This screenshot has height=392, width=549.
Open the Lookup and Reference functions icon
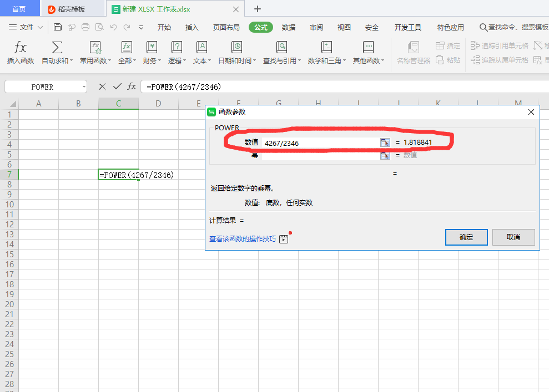281,47
